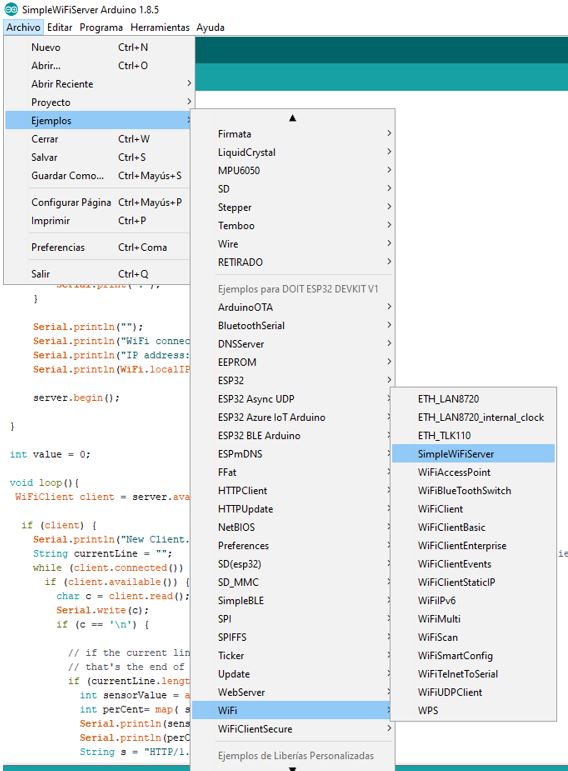Screen dimensions: 568x771
Task: Click the scroll-down arrow below Ejemplos de Librerías Personalizadas
Action: pyautogui.click(x=293, y=768)
